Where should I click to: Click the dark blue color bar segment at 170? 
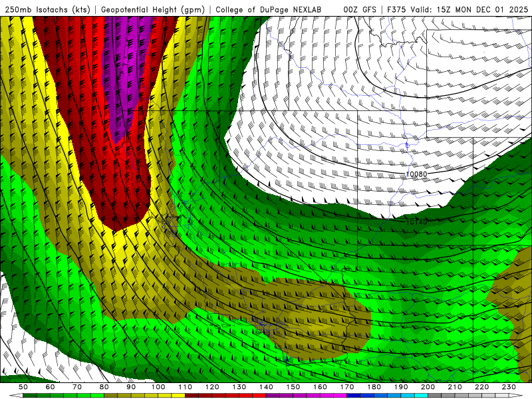354,396
